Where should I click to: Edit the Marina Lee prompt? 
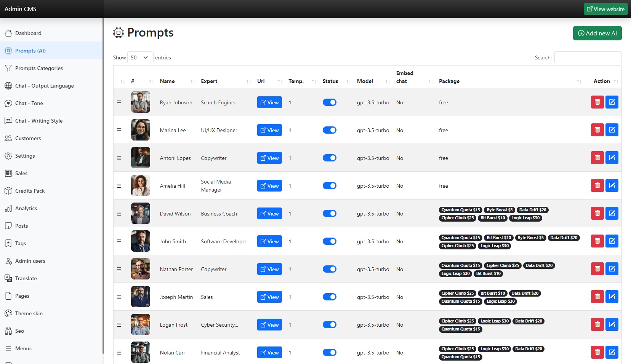(x=612, y=130)
